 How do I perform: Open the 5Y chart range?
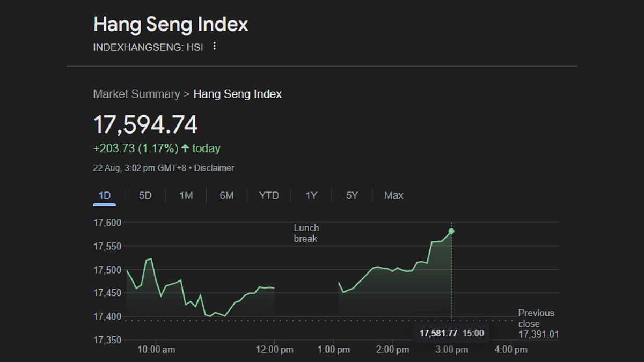click(352, 196)
